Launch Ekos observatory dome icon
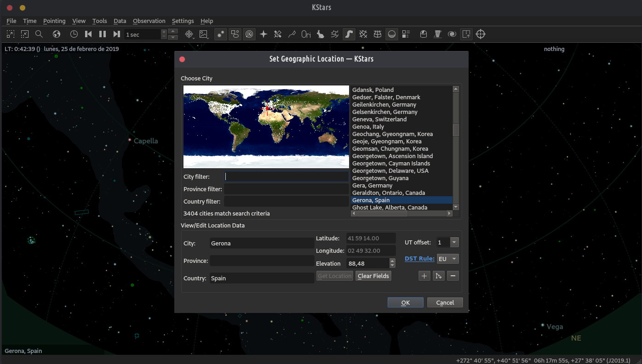This screenshot has height=364, width=642. tap(424, 34)
